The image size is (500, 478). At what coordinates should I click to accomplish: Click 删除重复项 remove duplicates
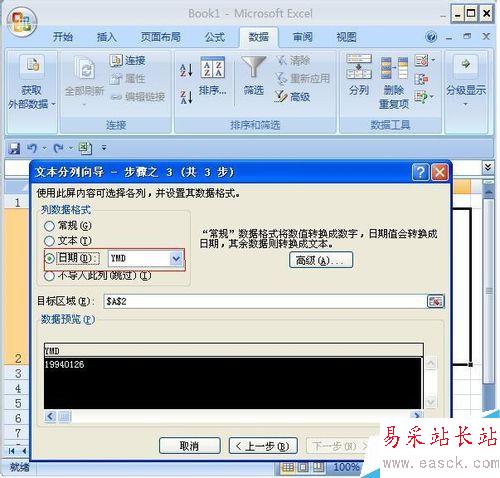tap(394, 83)
